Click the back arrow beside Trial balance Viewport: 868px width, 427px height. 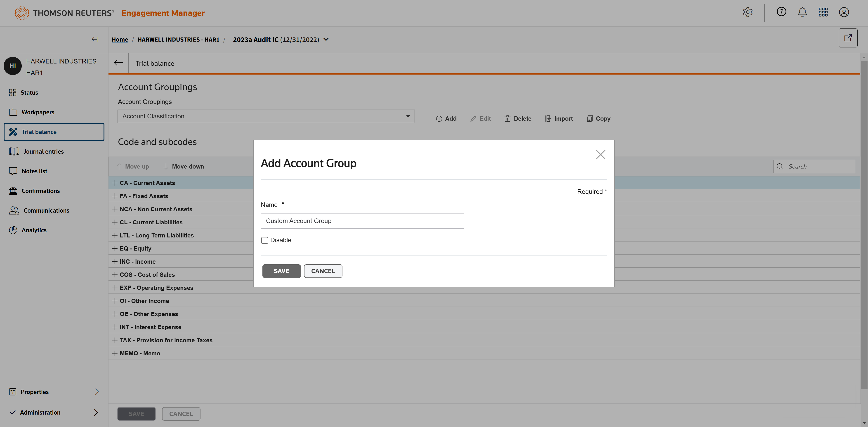(x=118, y=63)
